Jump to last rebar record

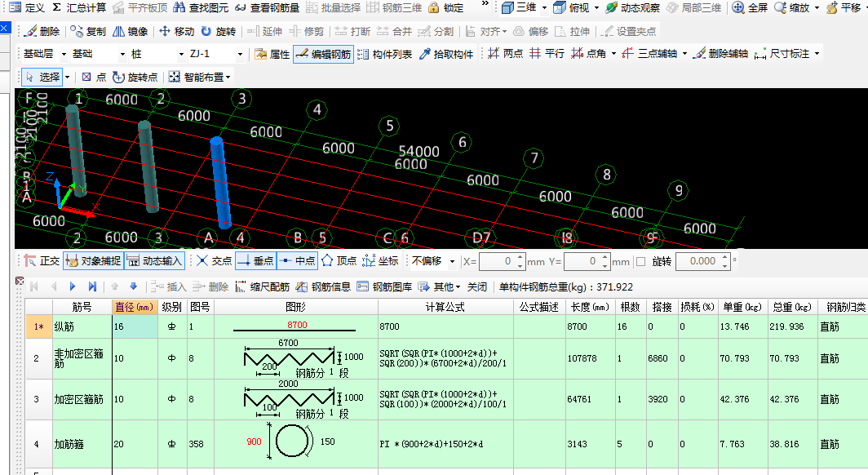pos(92,286)
